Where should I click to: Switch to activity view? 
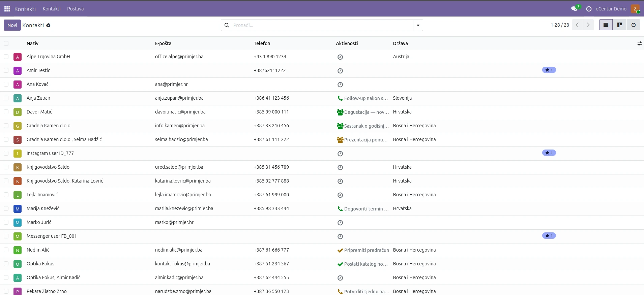click(x=634, y=25)
